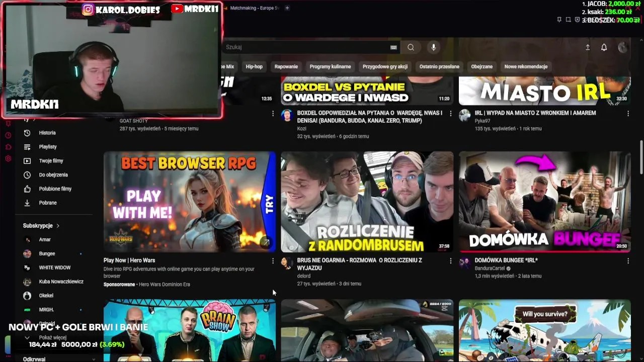Open browser sidebar settings gear
The image size is (644, 362).
[8, 158]
